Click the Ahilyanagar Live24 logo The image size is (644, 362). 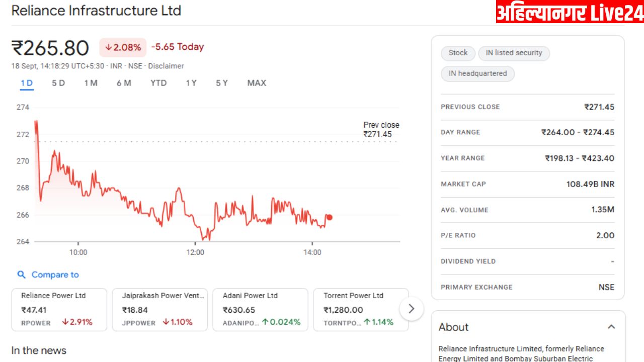[570, 13]
